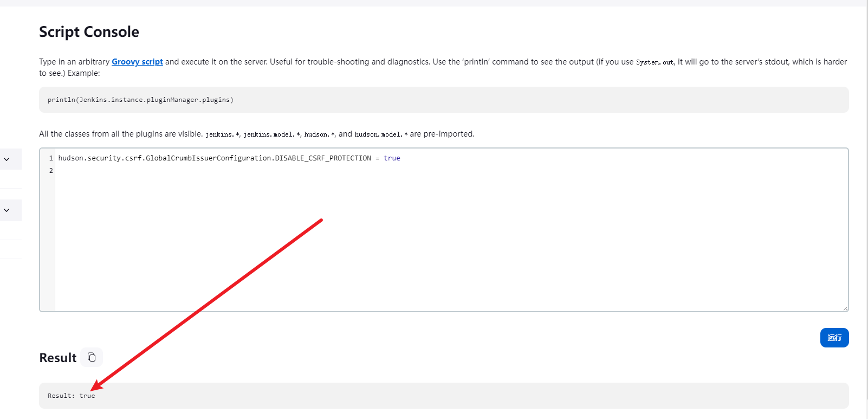This screenshot has width=868, height=419.
Task: Expand the upper left sidebar chevron
Action: (x=7, y=159)
